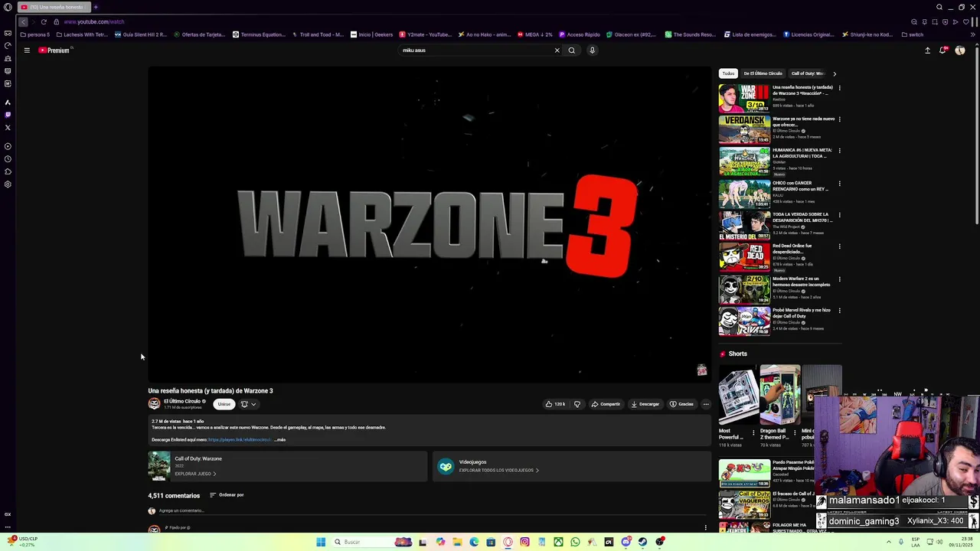Open the Most Powerful Short thumbnail
Screen dimensions: 980x551
[x=738, y=395]
